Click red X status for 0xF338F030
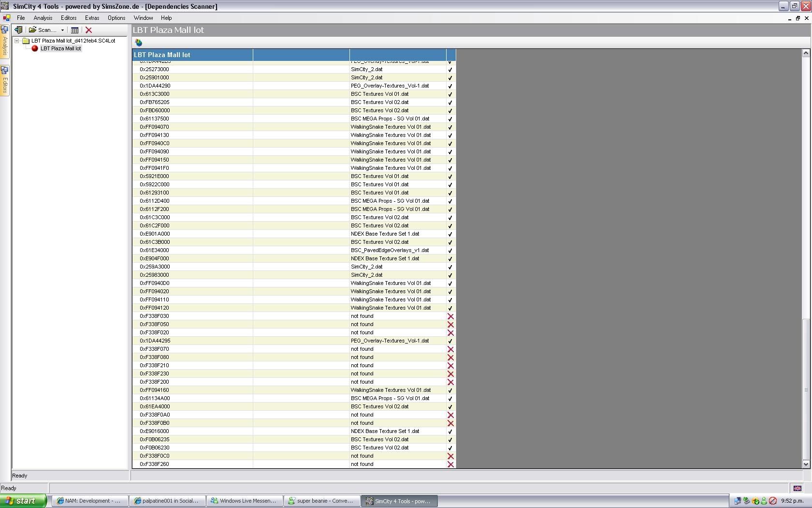 pos(450,316)
